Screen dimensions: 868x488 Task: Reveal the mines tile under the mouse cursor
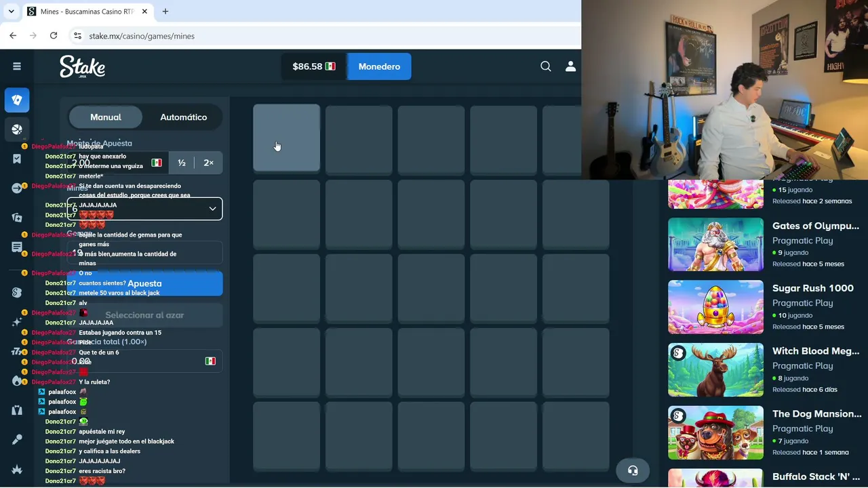(x=286, y=138)
